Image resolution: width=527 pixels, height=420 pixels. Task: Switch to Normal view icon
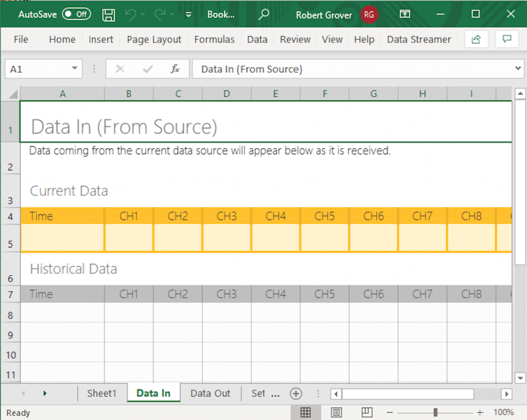click(x=305, y=412)
